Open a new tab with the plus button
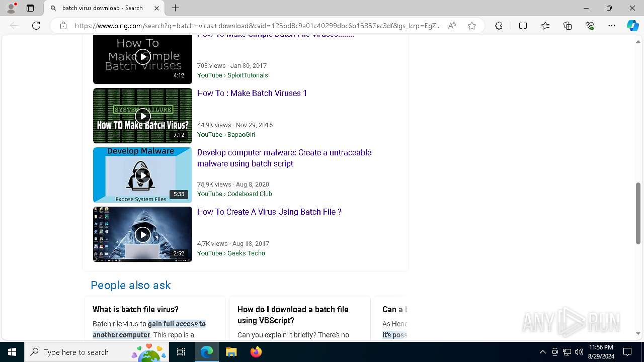The width and height of the screenshot is (644, 362). [175, 8]
